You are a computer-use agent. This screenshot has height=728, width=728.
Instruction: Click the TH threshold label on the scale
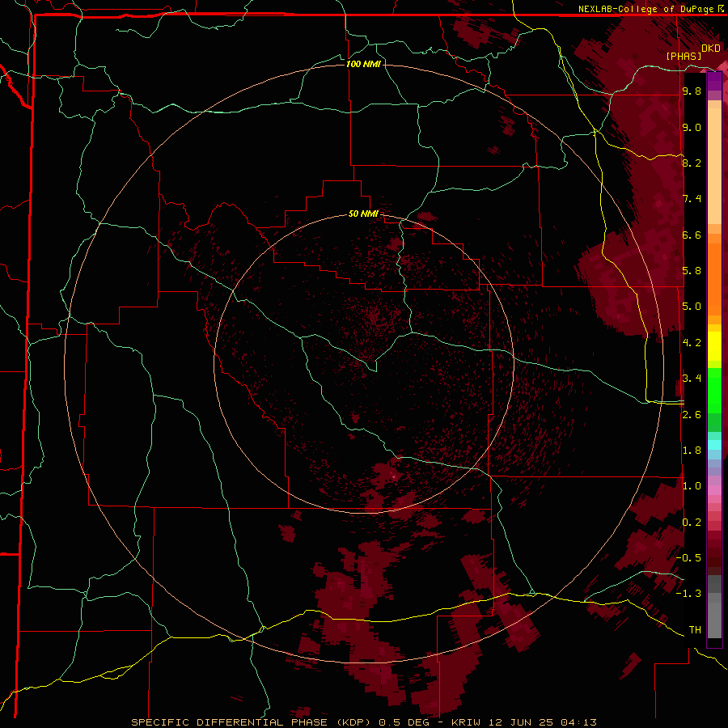coord(695,630)
